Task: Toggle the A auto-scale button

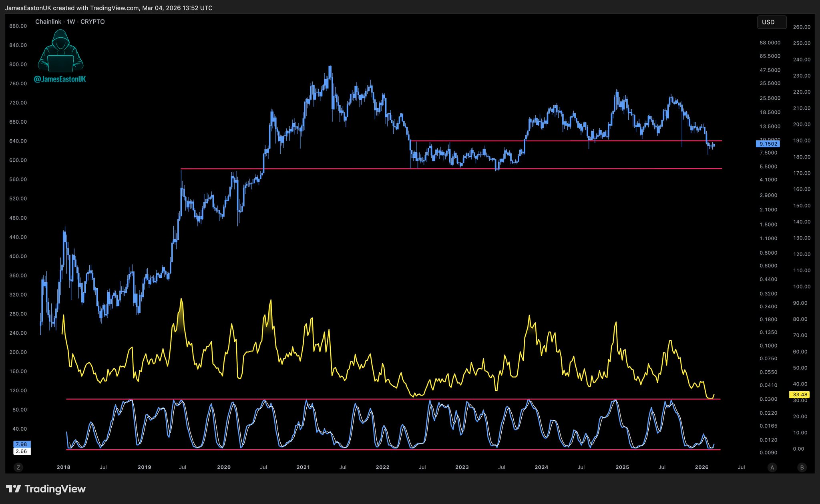Action: point(772,467)
